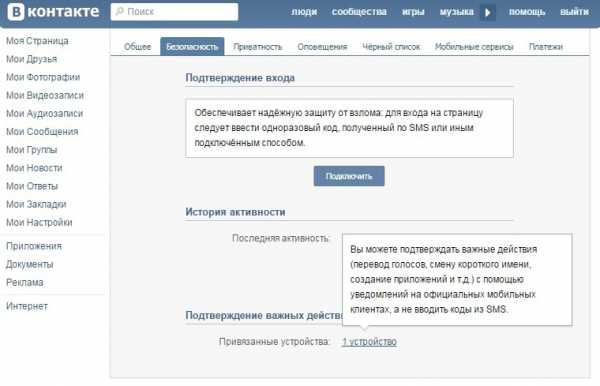This screenshot has width=600, height=386.
Task: Go to the Платежи tab
Action: tap(546, 47)
